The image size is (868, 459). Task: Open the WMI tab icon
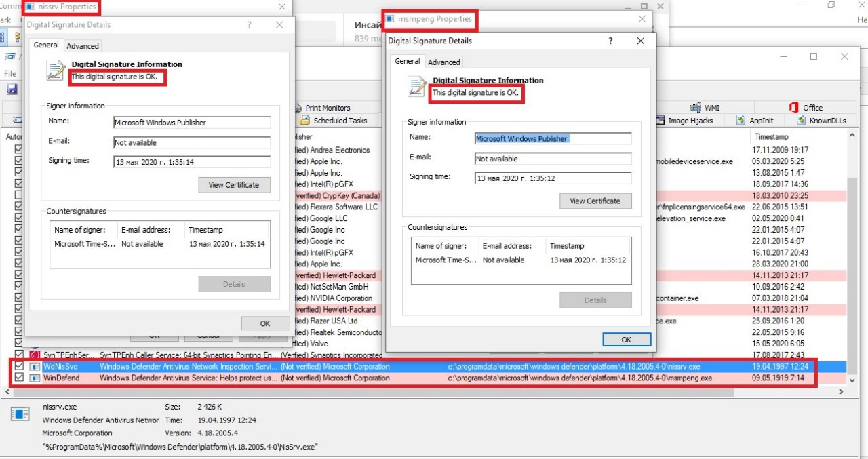pyautogui.click(x=695, y=108)
